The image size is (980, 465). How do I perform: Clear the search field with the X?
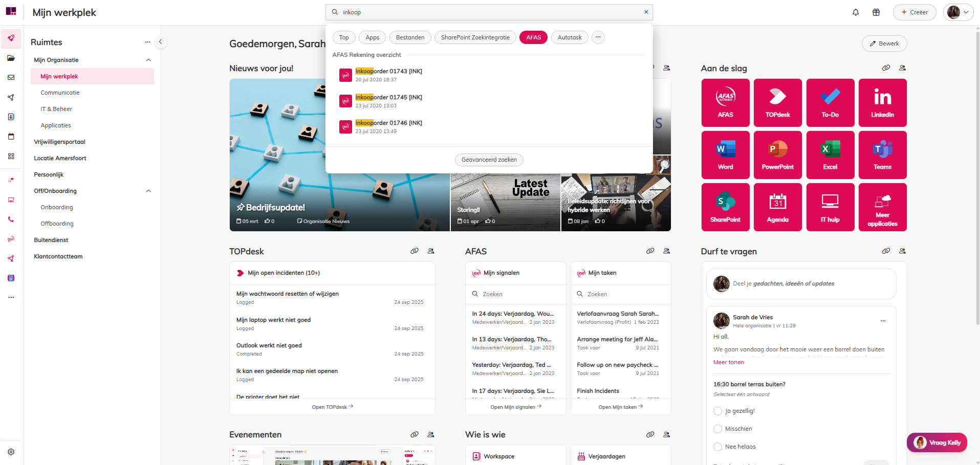coord(646,12)
